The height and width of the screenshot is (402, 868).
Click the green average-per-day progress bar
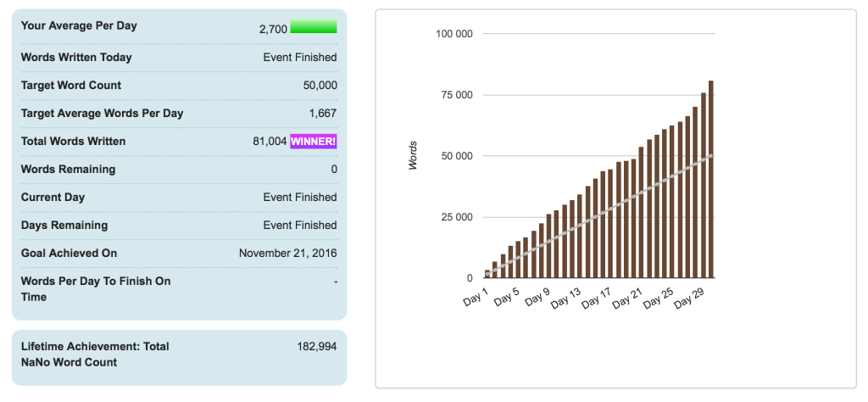(314, 26)
